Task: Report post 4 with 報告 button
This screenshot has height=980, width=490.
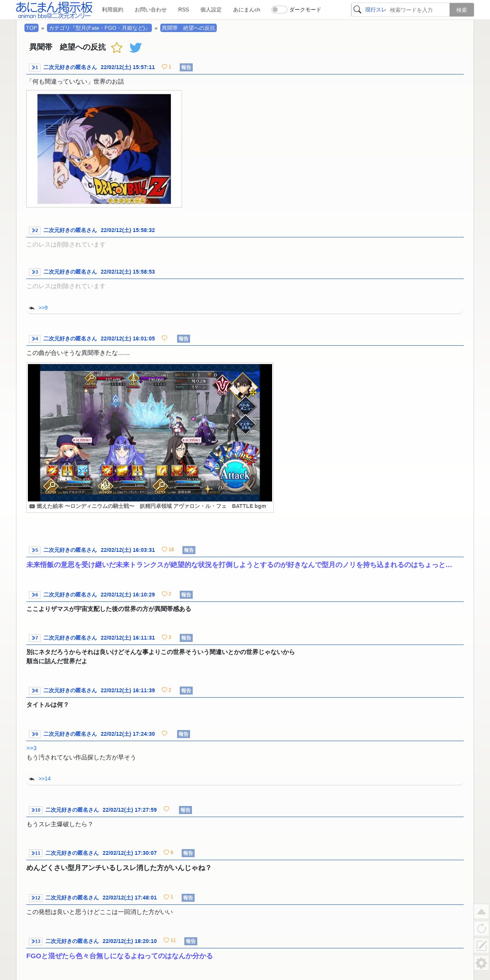Action: [x=184, y=339]
